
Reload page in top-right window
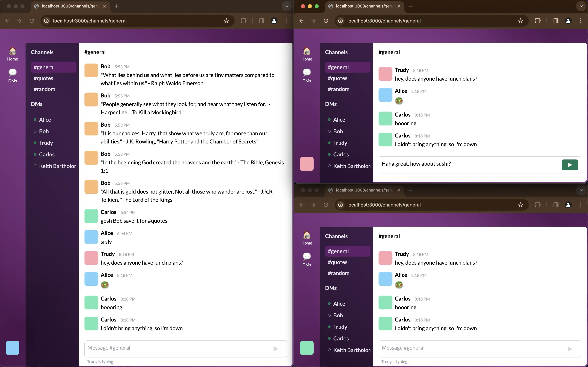click(x=326, y=21)
